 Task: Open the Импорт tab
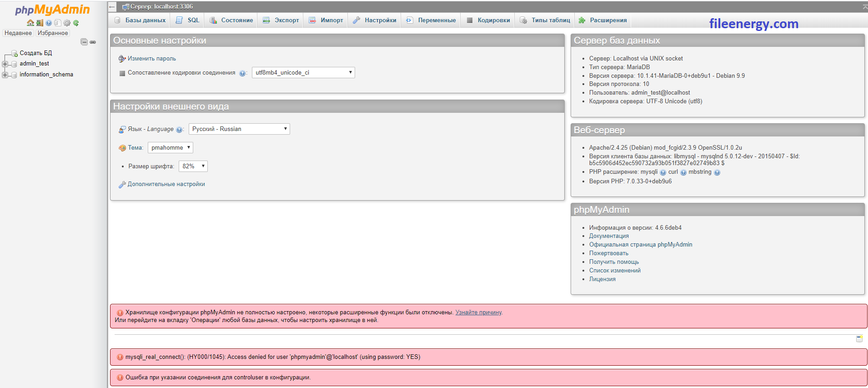326,20
